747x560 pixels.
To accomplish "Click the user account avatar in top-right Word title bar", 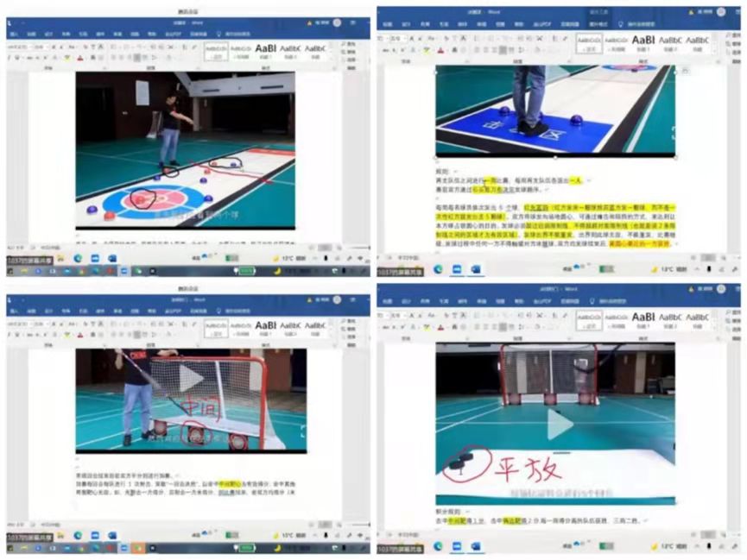I will pos(722,12).
